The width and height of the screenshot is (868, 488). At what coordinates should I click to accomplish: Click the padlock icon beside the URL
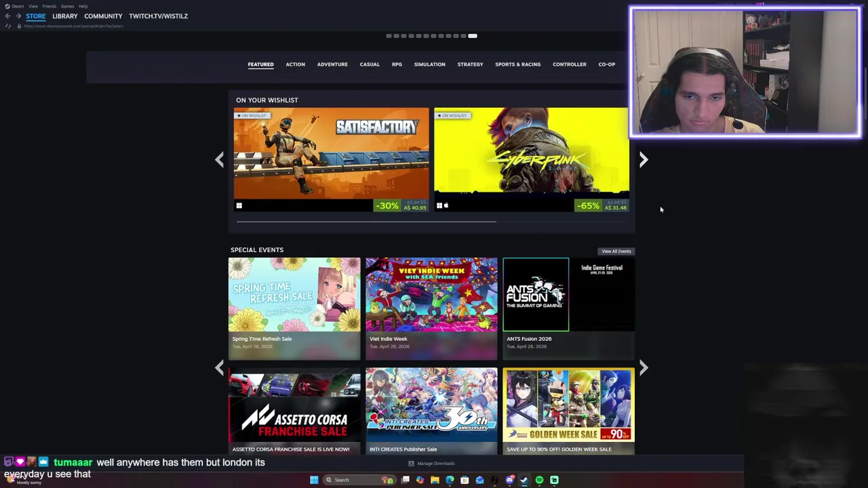[x=19, y=26]
